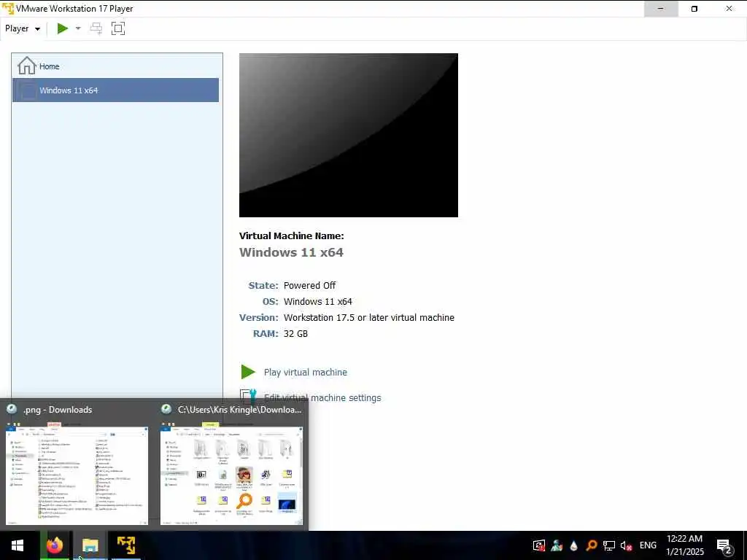Click the muted volume speaker icon
Image resolution: width=747 pixels, height=560 pixels.
click(626, 545)
